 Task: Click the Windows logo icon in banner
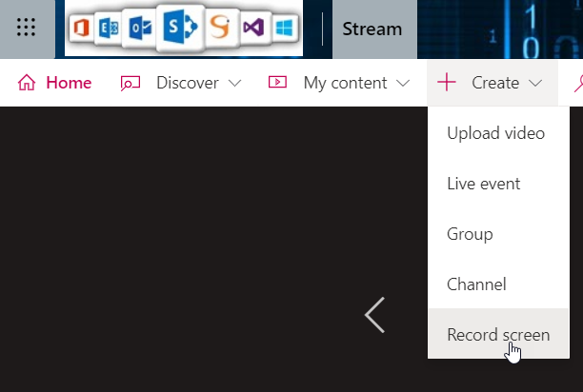(x=282, y=29)
